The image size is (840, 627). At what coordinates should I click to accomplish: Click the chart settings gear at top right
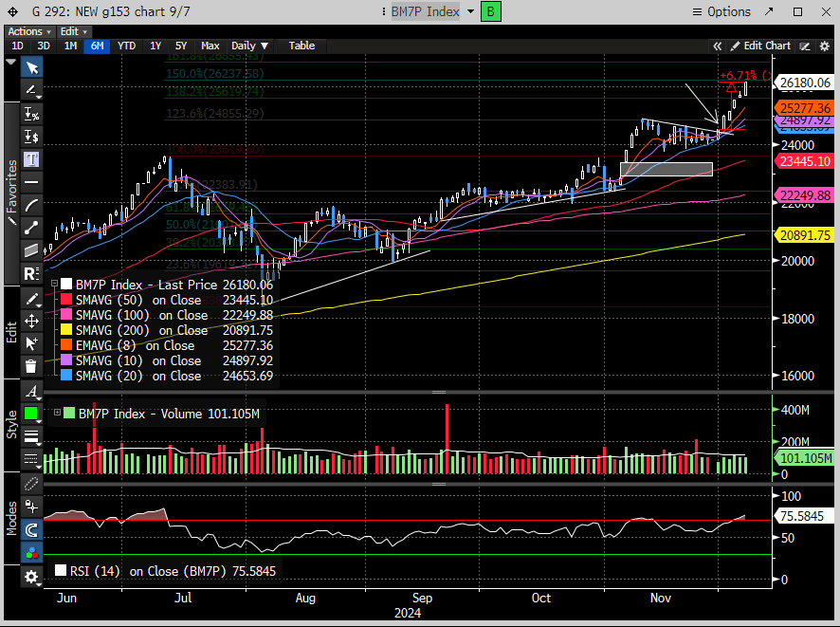pyautogui.click(x=825, y=46)
